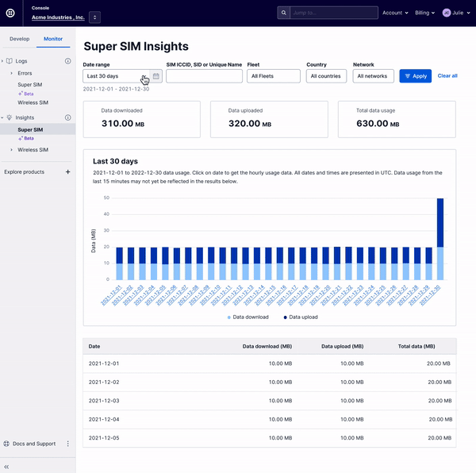
Task: Click the Twilio logo icon
Action: tap(10, 13)
